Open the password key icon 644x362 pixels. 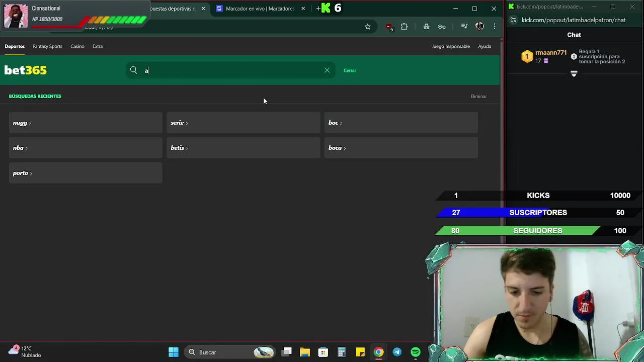click(442, 27)
